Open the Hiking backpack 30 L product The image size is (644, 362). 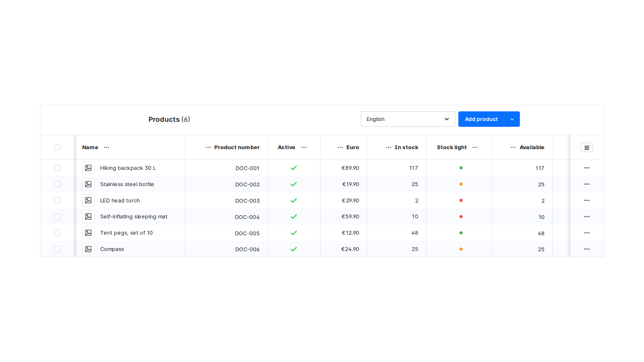pos(128,168)
